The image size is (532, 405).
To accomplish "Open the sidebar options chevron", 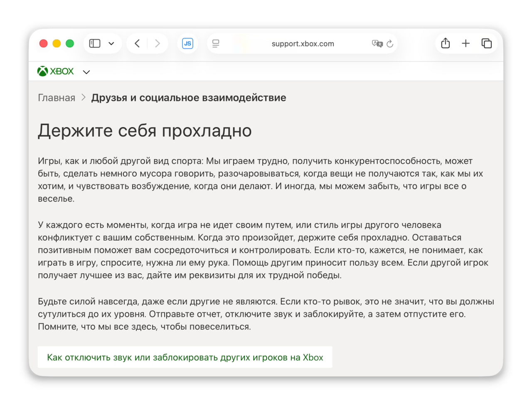I will [x=111, y=43].
